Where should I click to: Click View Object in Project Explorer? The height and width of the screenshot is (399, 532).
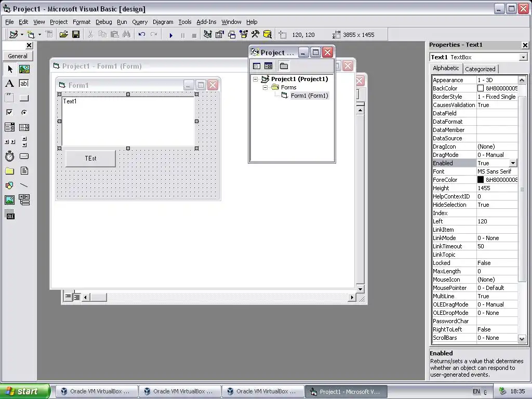[269, 66]
